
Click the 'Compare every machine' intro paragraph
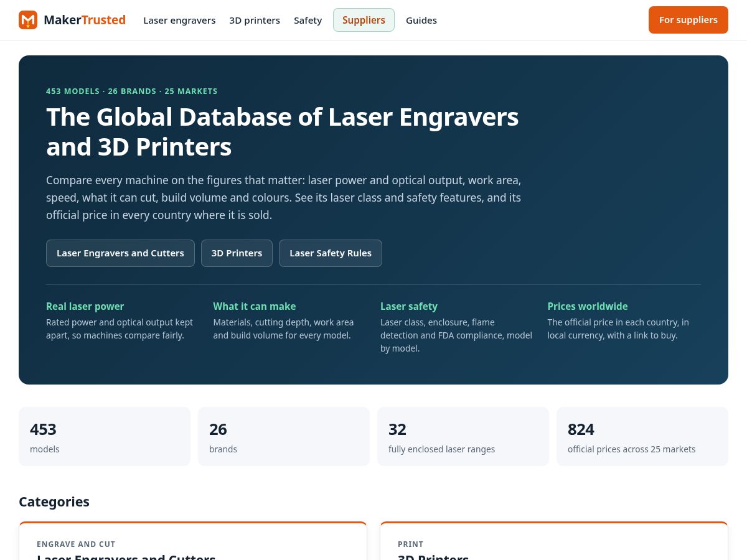pos(284,197)
